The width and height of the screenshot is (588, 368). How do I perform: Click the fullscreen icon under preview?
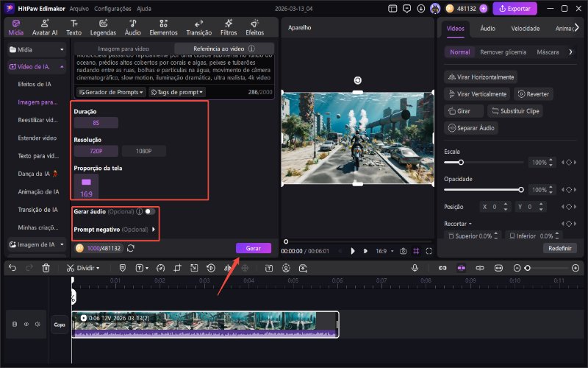(x=429, y=251)
